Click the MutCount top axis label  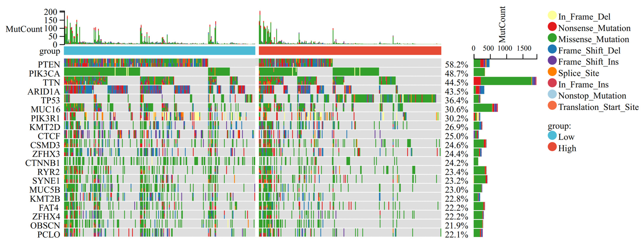pos(24,29)
